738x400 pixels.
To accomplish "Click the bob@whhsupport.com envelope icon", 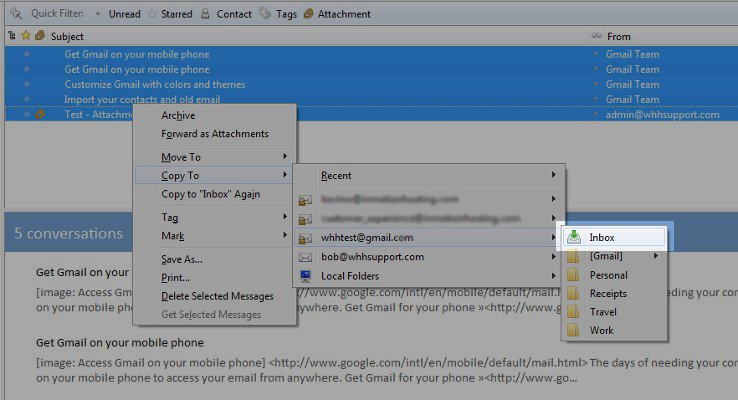I will 306,256.
